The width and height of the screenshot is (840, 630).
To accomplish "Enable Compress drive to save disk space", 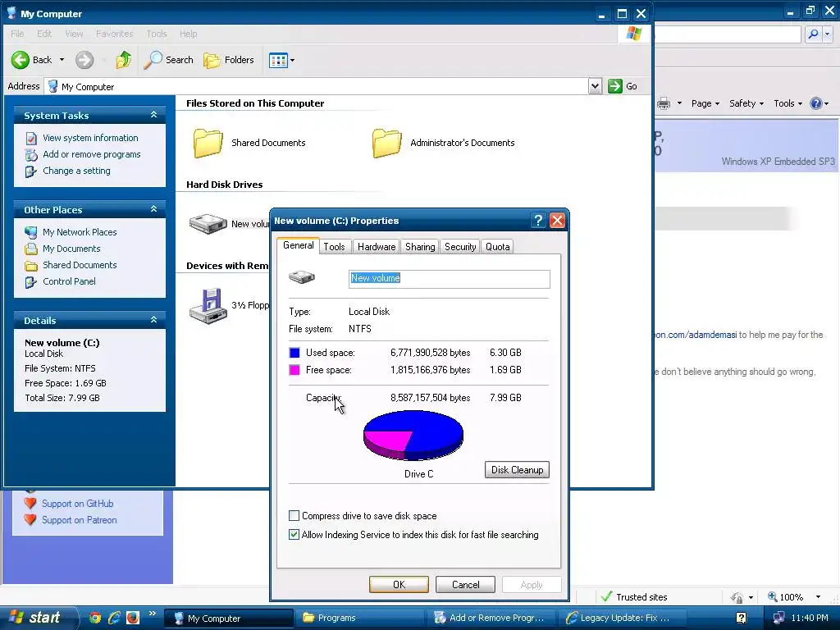I will pyautogui.click(x=294, y=516).
